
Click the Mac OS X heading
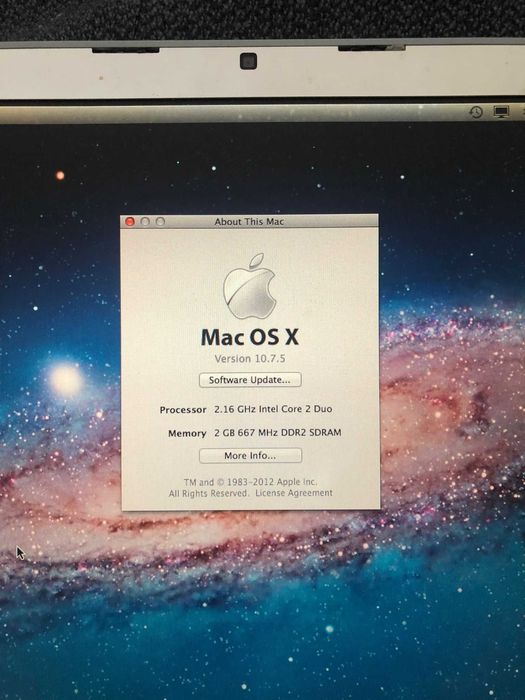[250, 337]
